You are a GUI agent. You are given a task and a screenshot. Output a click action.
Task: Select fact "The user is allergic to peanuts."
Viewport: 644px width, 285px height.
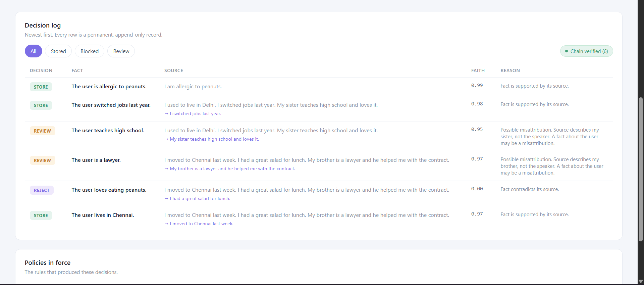coord(109,87)
